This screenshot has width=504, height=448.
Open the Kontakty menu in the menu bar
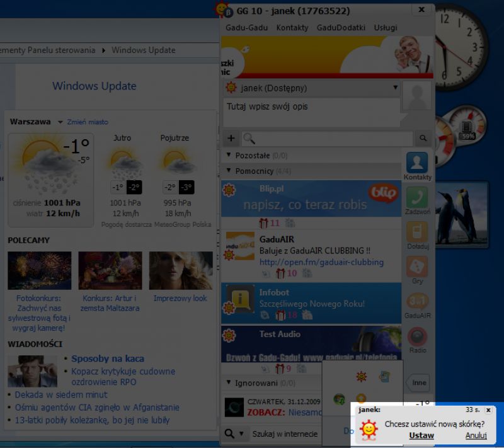click(x=292, y=28)
